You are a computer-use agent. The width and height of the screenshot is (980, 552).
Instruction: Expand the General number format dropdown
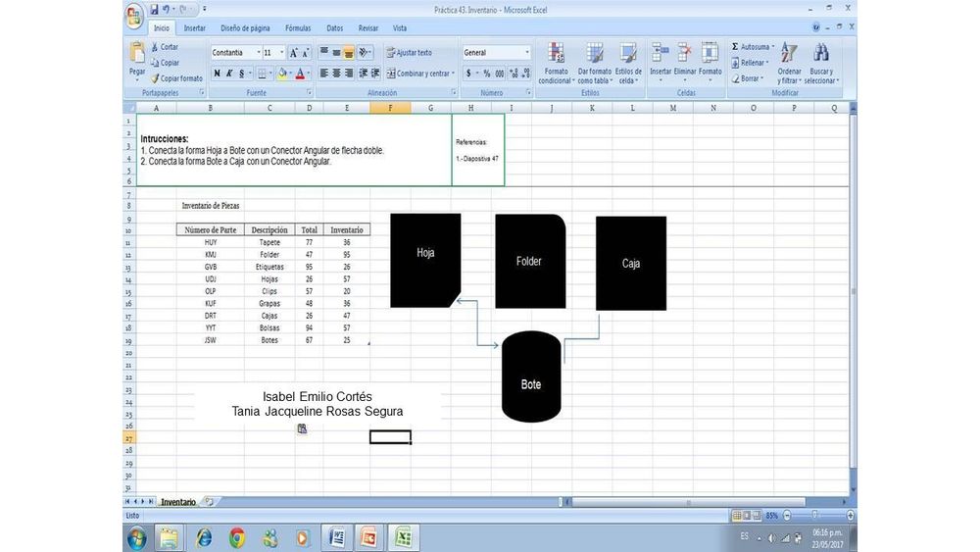point(527,53)
